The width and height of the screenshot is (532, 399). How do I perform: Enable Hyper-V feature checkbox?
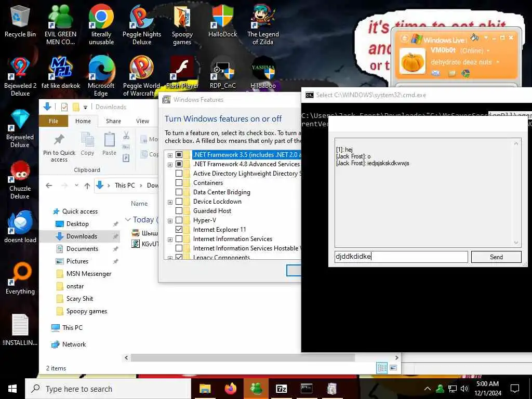(179, 220)
